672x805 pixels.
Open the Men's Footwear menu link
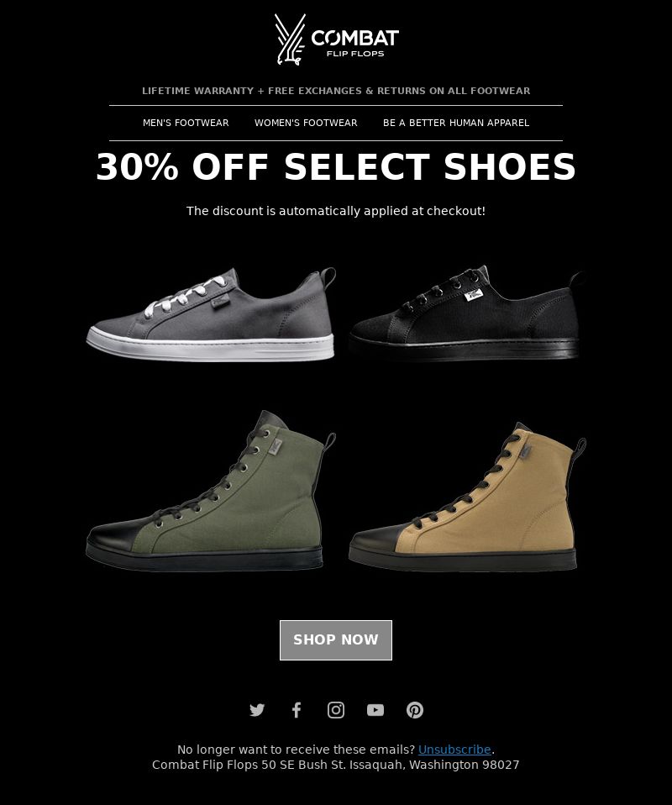click(186, 123)
